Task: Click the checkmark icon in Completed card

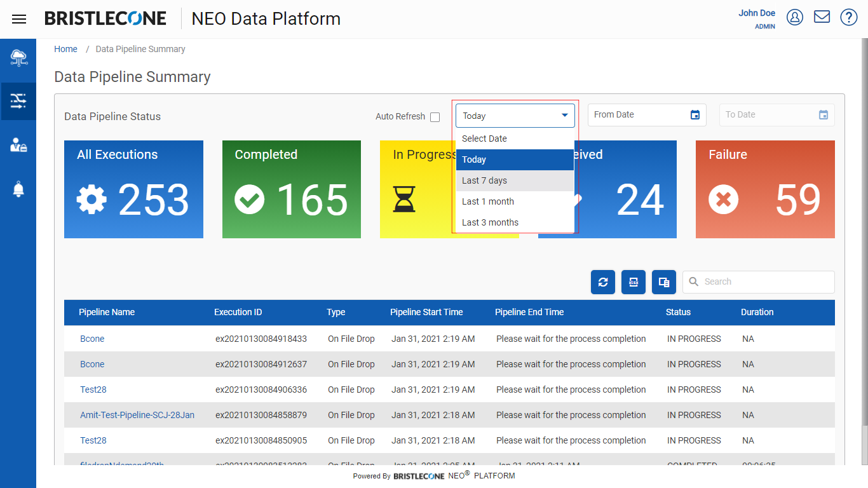Action: pyautogui.click(x=250, y=200)
